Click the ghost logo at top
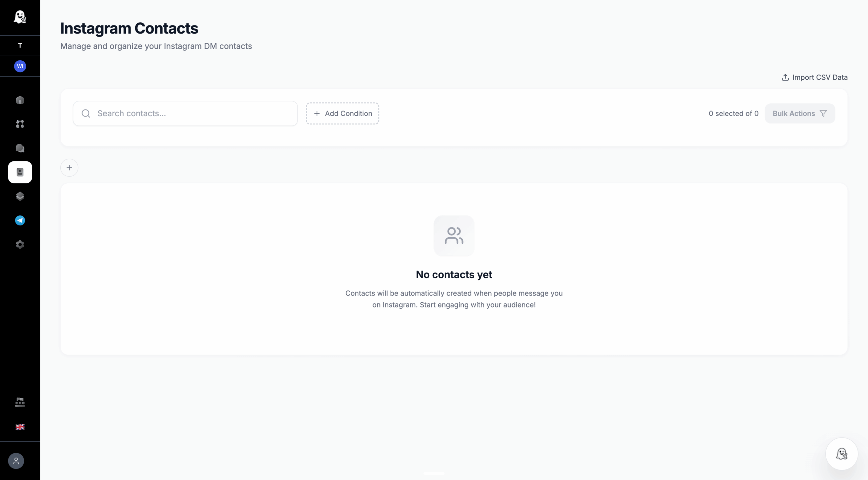The height and width of the screenshot is (480, 868). 20,17
